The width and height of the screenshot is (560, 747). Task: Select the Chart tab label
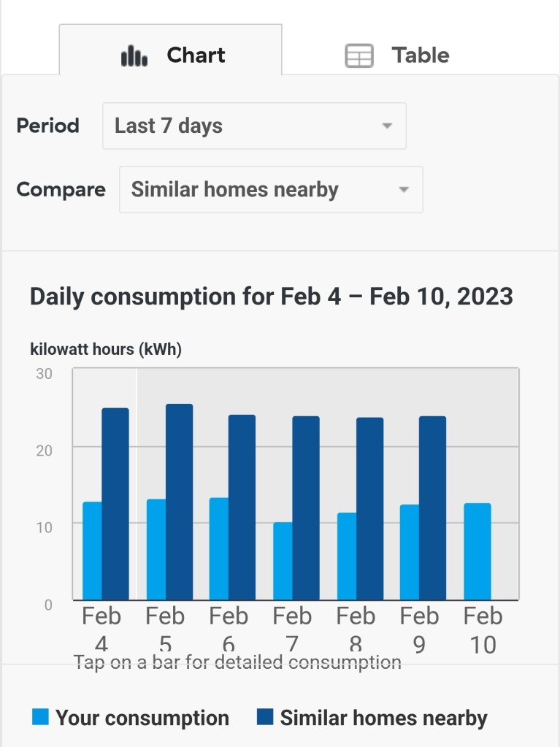(196, 55)
